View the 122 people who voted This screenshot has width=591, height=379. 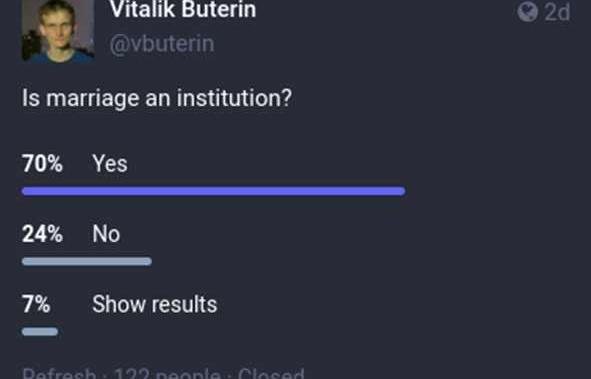pyautogui.click(x=168, y=374)
